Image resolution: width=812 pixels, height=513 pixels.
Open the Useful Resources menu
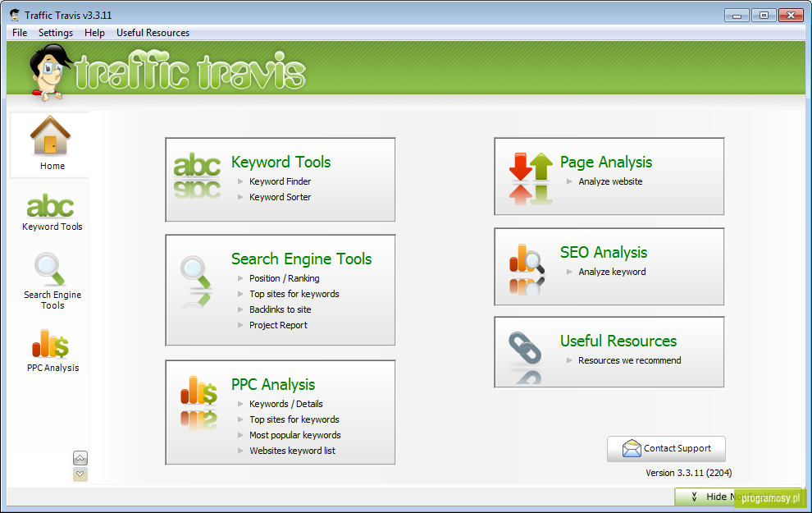click(153, 33)
